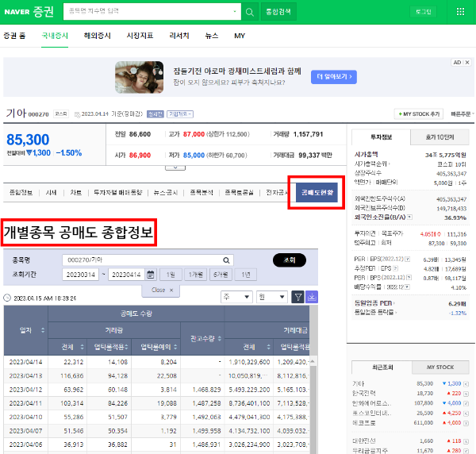Switch to 종목분석 tab
476x454 pixels.
click(x=202, y=193)
